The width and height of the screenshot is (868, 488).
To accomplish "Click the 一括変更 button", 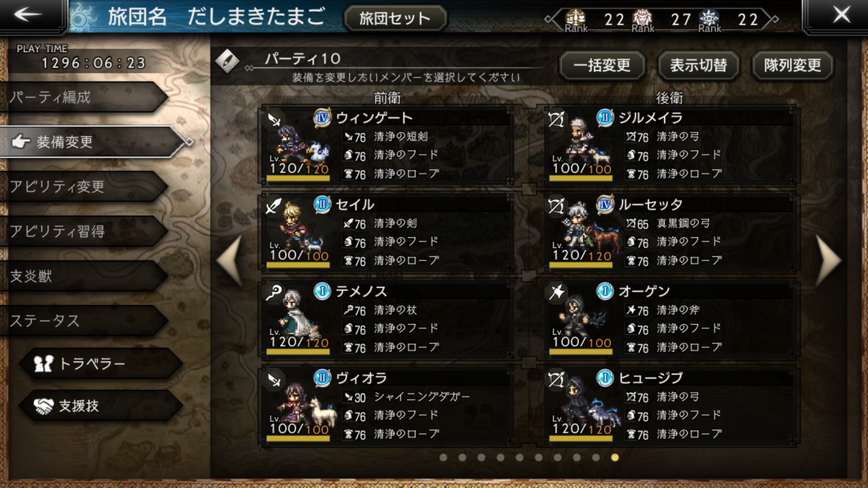I will pyautogui.click(x=602, y=66).
